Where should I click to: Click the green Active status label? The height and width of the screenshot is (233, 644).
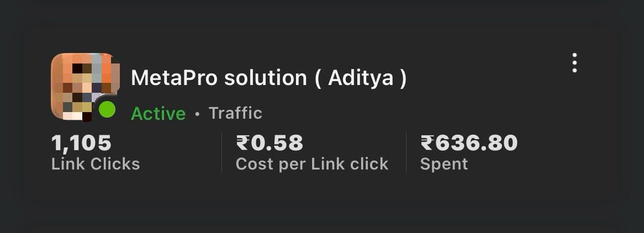coord(158,113)
